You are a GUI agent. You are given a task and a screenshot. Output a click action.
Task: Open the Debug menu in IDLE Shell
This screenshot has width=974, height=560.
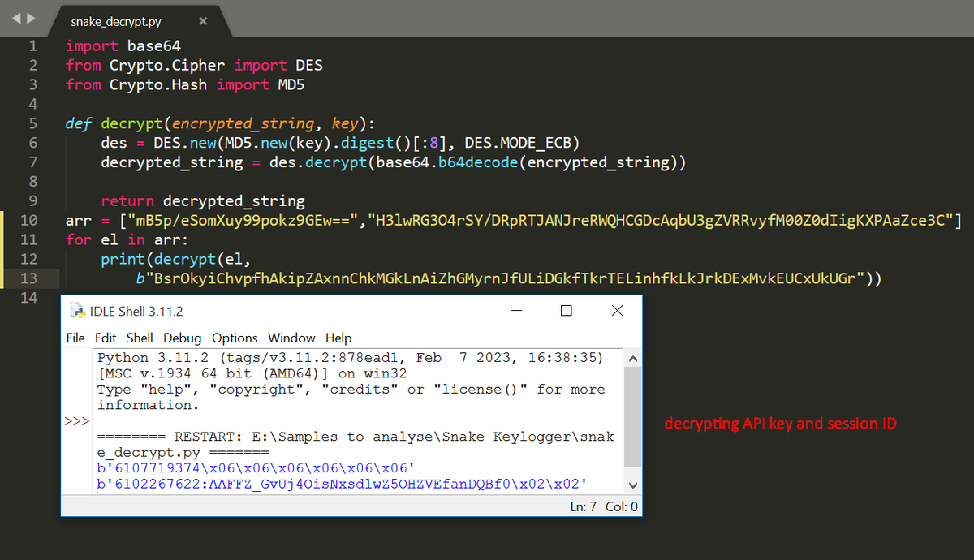point(183,338)
